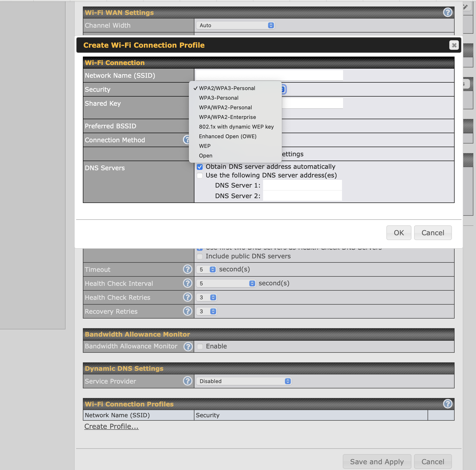Open the Health Check Interval dropdown
Screen dimensions: 476x470
tap(226, 283)
